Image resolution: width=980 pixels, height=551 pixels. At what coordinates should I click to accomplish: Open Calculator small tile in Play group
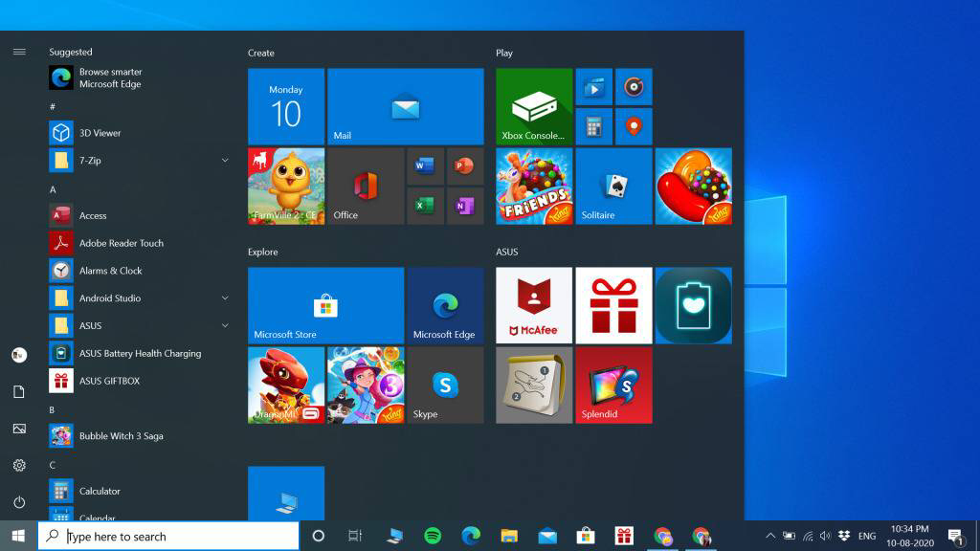click(x=593, y=127)
